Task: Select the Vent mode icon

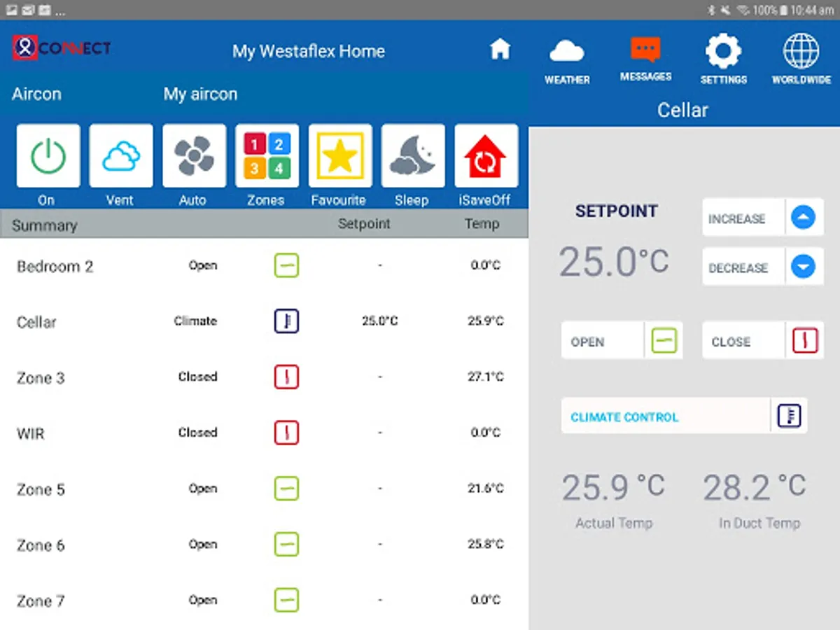Action: [121, 155]
